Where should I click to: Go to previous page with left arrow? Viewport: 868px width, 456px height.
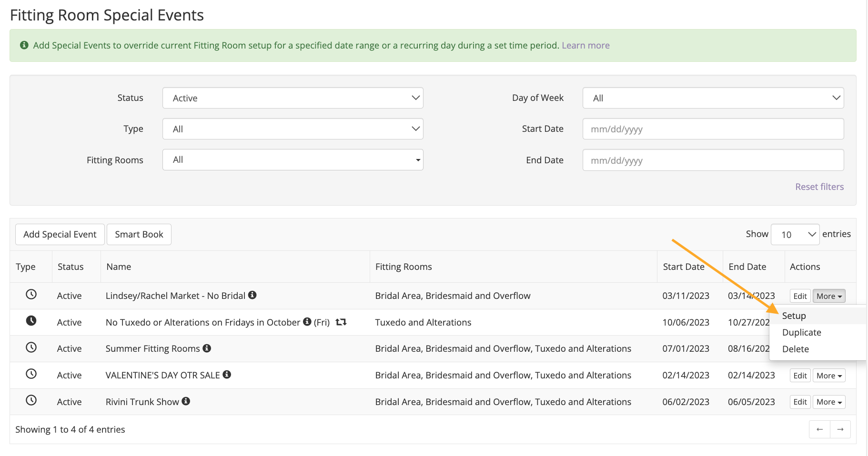click(819, 429)
